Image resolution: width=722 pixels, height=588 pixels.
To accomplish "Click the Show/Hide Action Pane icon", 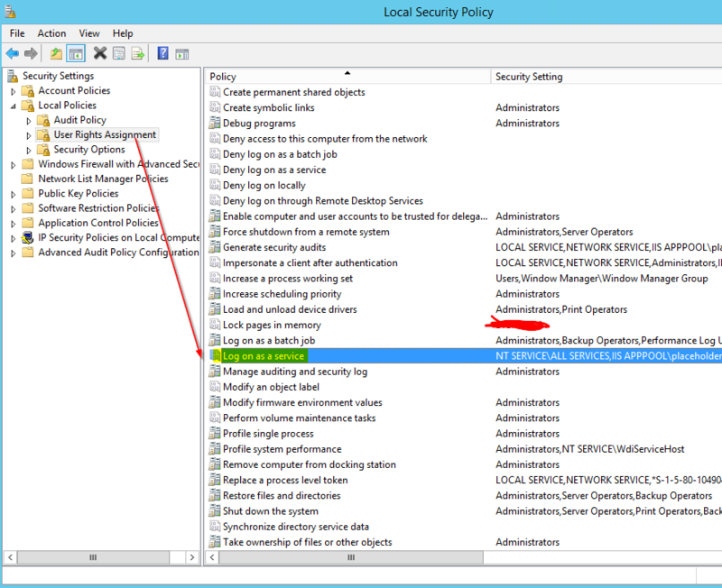I will point(182,53).
